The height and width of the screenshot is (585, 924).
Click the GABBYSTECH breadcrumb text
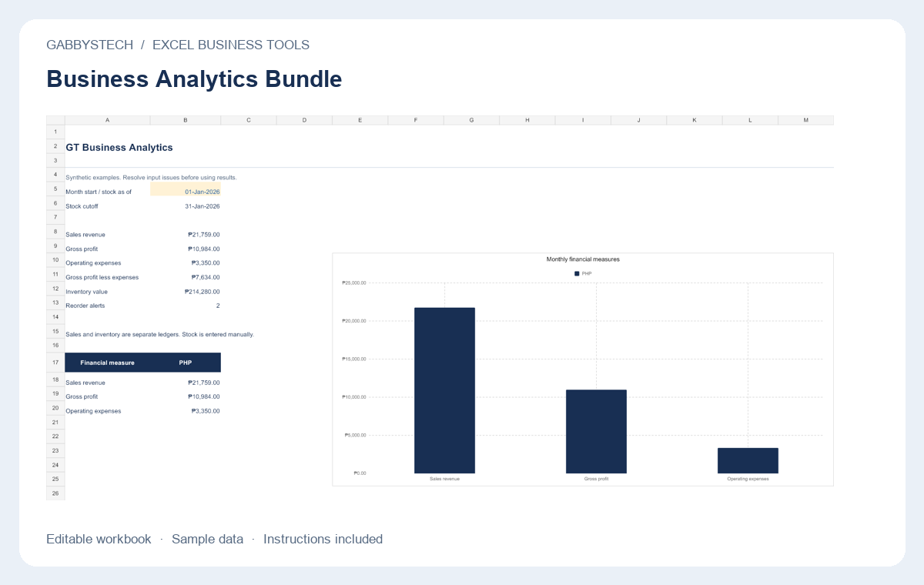pyautogui.click(x=89, y=45)
